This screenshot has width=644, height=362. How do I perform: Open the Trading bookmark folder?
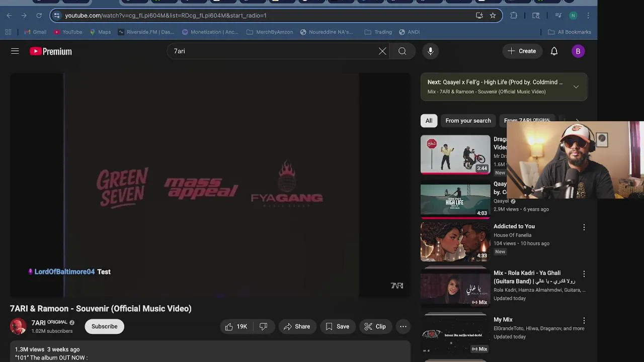pos(378,32)
